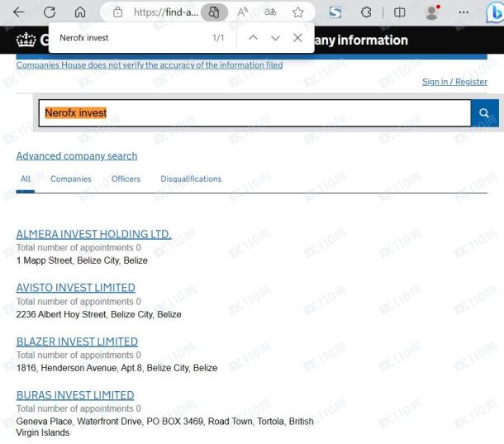The width and height of the screenshot is (504, 444).
Task: Switch to the Officers tab
Action: click(x=126, y=179)
